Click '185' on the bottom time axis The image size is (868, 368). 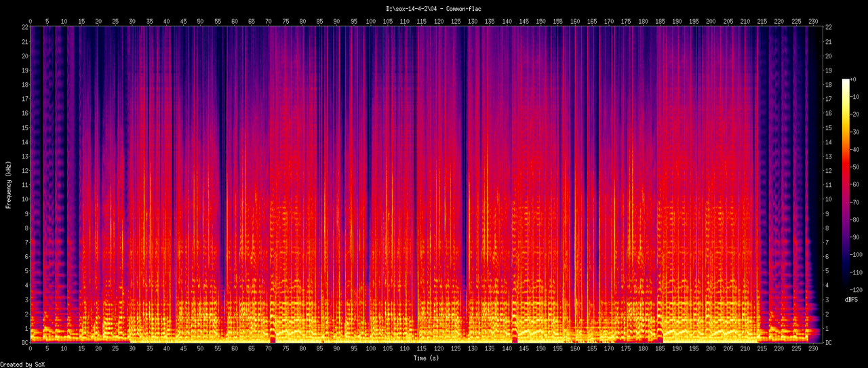pyautogui.click(x=659, y=350)
